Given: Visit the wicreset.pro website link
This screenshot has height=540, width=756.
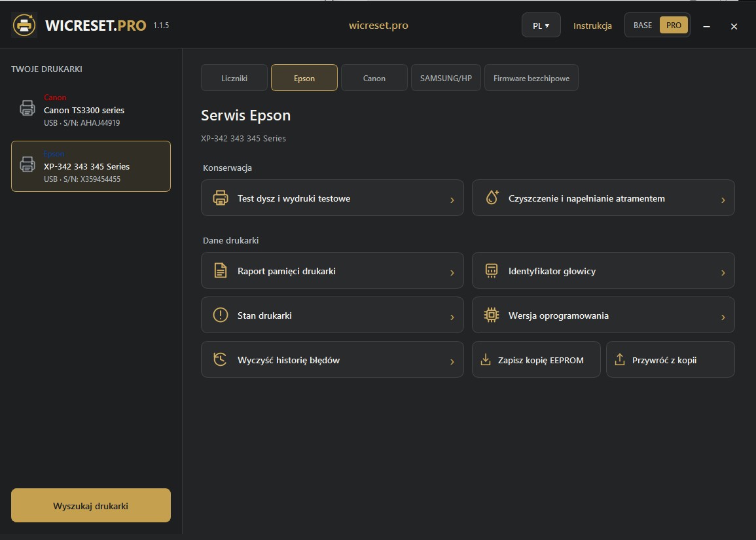Looking at the screenshot, I should (378, 26).
